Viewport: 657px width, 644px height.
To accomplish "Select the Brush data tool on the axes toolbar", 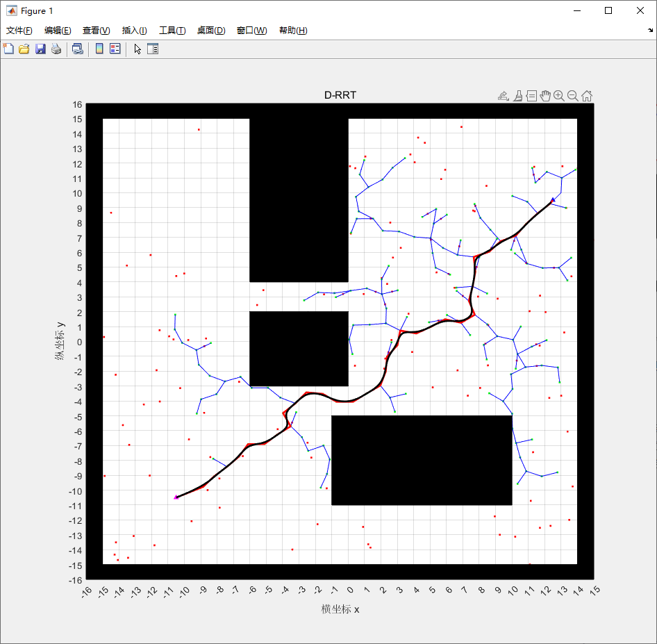I will tap(518, 96).
